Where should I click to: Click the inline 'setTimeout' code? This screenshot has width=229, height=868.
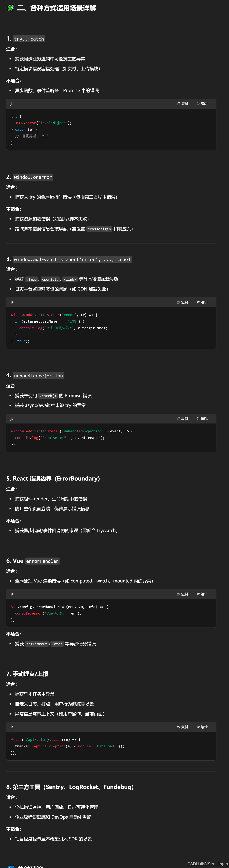pos(37,644)
